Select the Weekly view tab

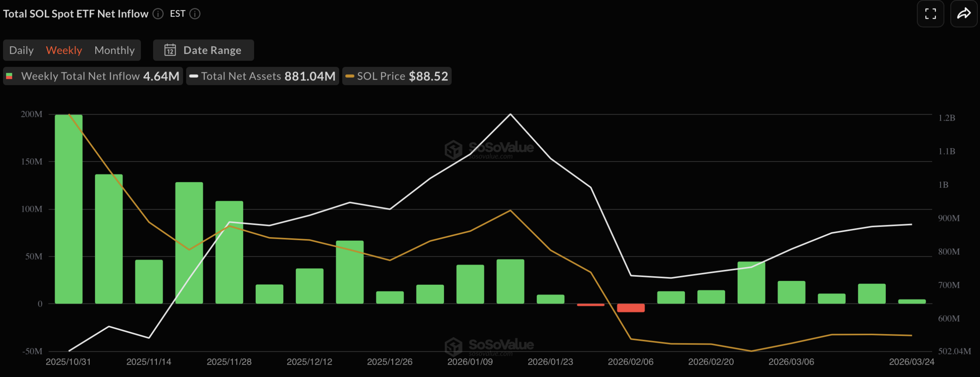coord(64,50)
